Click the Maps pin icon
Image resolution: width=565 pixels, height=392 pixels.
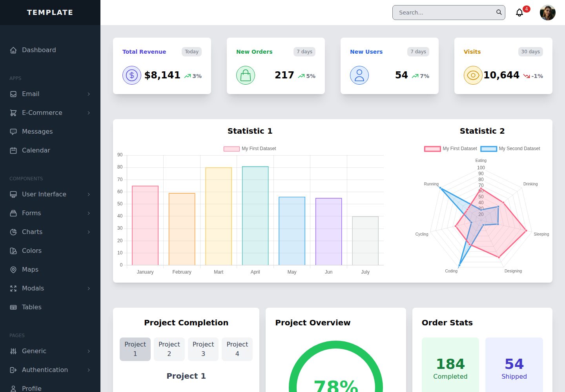pos(13,270)
